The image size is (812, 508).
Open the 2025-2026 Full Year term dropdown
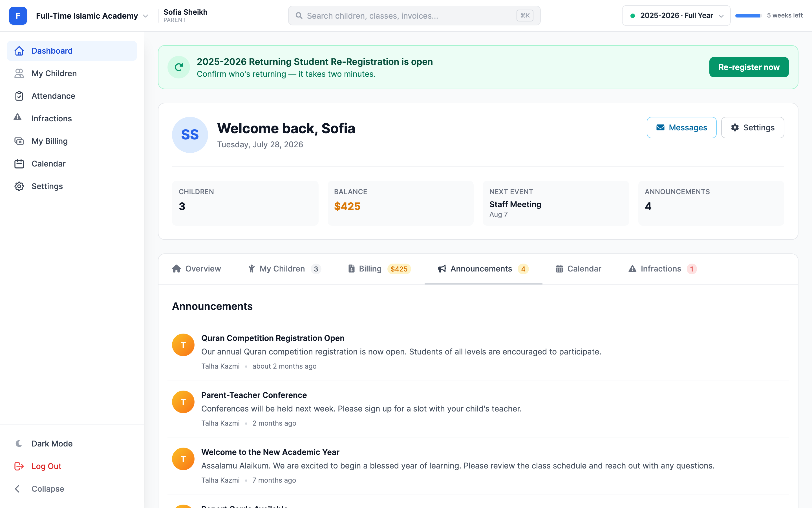676,16
